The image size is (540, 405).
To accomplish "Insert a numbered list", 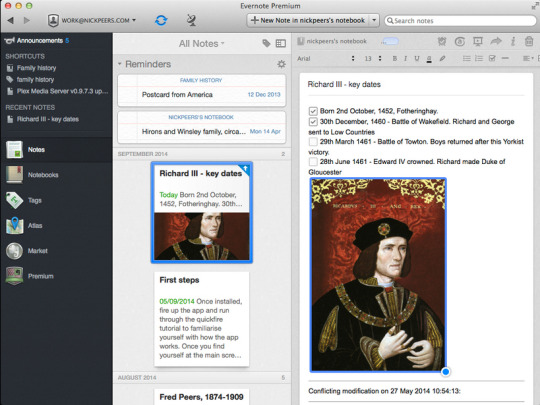I will coord(479,59).
